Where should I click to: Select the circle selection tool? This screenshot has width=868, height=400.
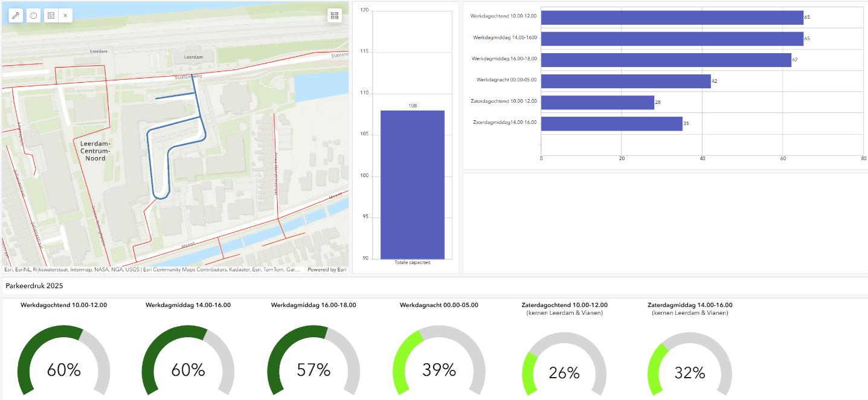pyautogui.click(x=34, y=16)
